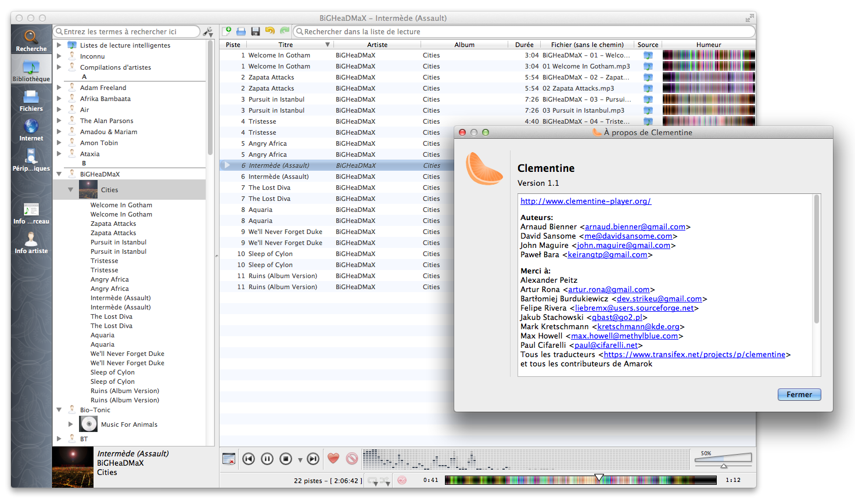
Task: Love the current track with the heart icon
Action: click(x=333, y=458)
